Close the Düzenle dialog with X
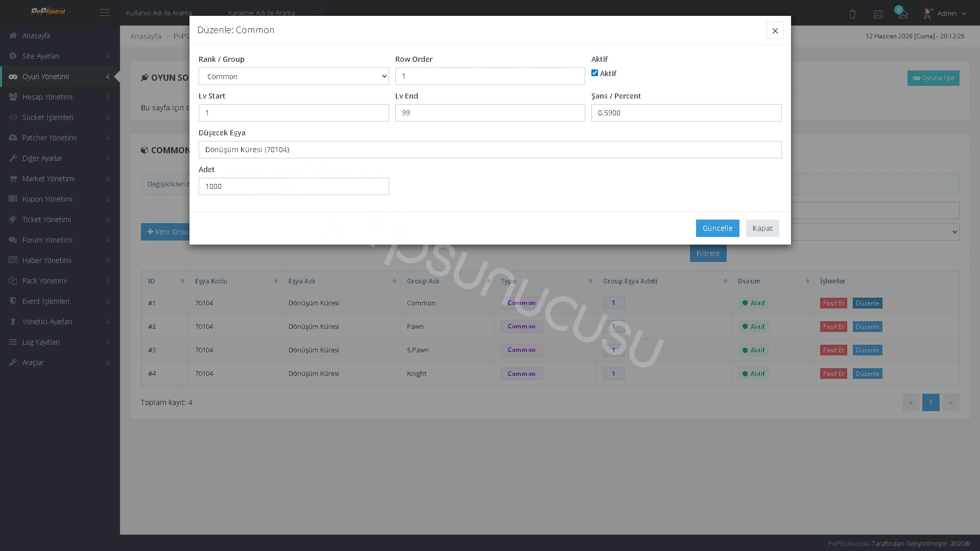The width and height of the screenshot is (980, 551). 775,31
